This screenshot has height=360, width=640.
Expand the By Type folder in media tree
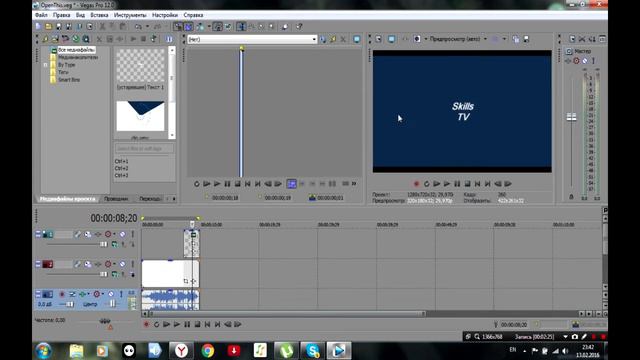pyautogui.click(x=45, y=64)
